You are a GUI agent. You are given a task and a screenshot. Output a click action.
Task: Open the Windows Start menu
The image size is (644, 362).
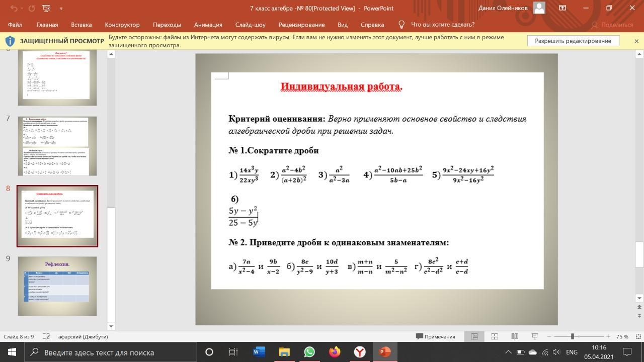click(x=12, y=352)
